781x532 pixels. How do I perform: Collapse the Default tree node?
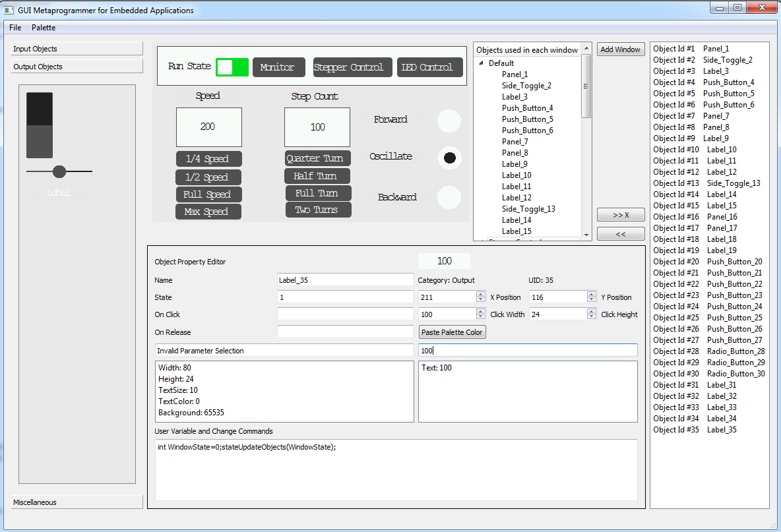click(481, 63)
